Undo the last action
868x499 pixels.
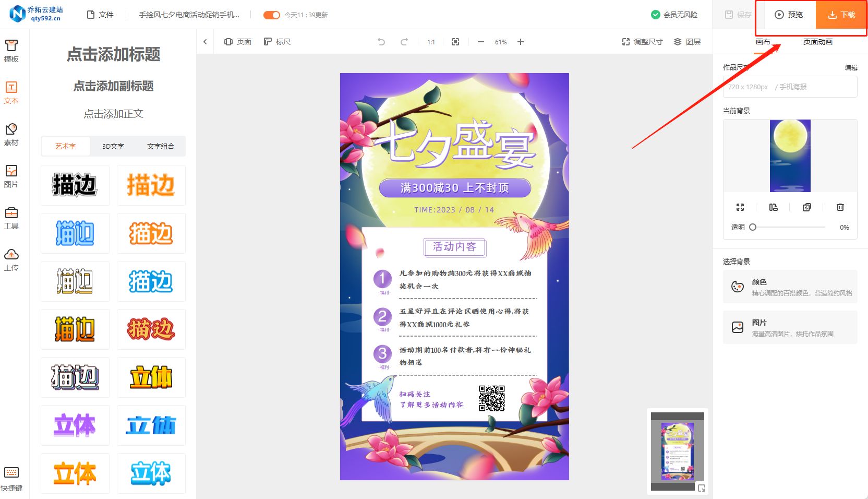point(381,42)
